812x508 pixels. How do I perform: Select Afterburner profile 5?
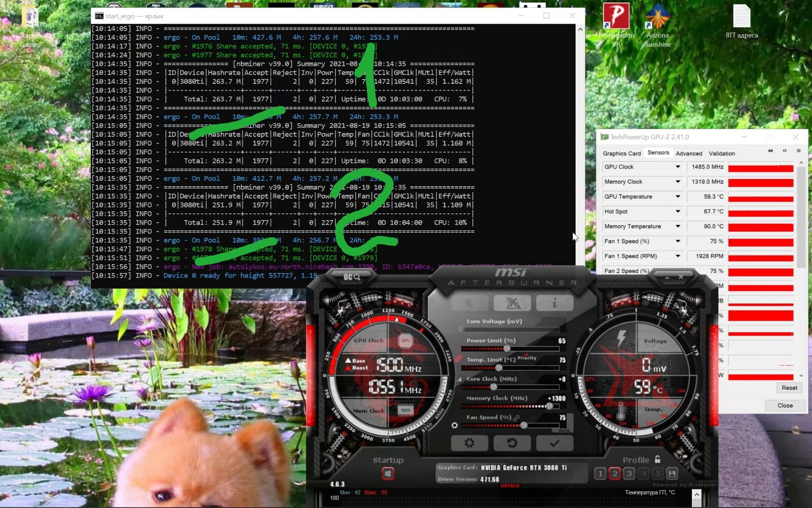658,473
